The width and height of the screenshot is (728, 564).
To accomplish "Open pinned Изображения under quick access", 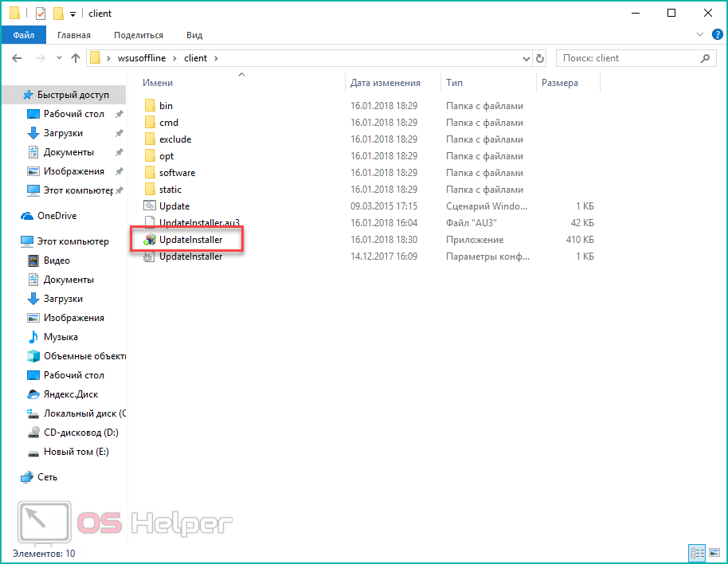I will click(x=74, y=170).
